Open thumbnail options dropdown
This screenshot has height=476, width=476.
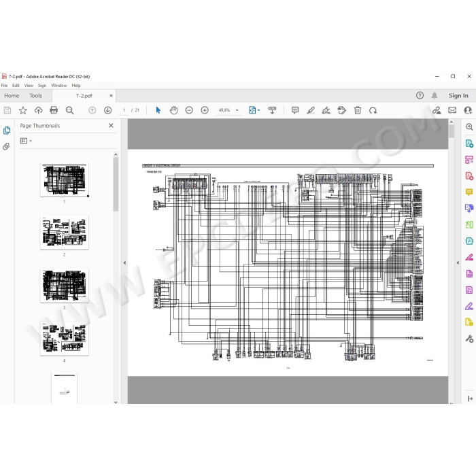coord(26,141)
